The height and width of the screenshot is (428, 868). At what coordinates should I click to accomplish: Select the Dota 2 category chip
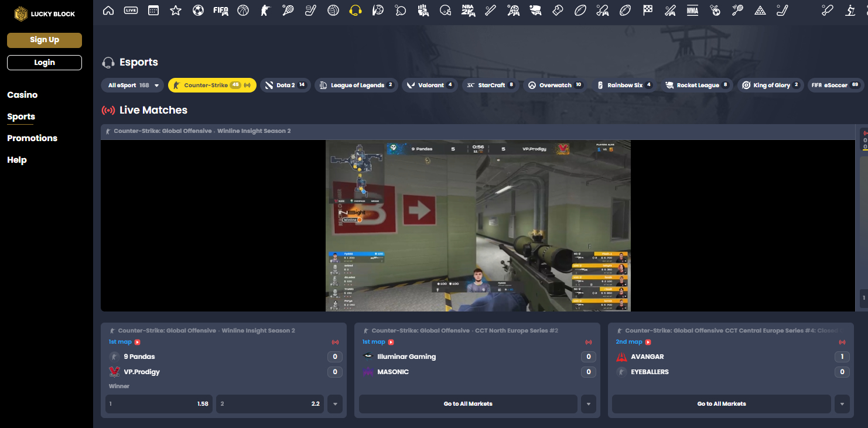coord(285,85)
